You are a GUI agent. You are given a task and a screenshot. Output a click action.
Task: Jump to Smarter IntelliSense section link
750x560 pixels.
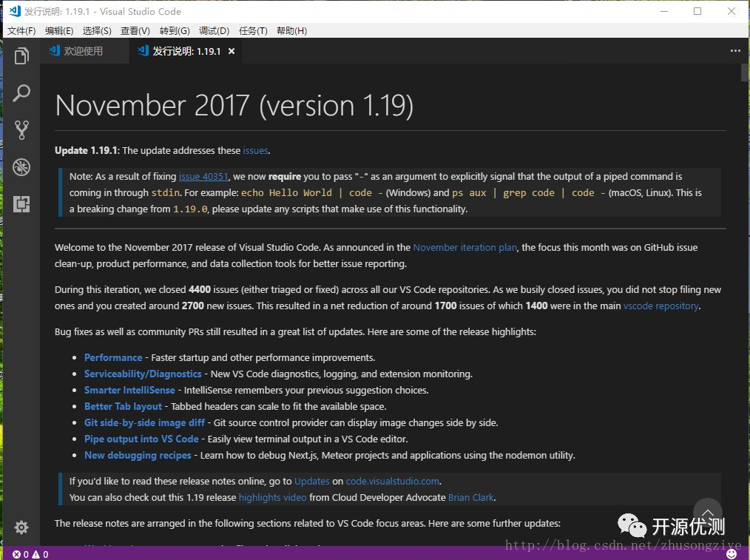[129, 391]
